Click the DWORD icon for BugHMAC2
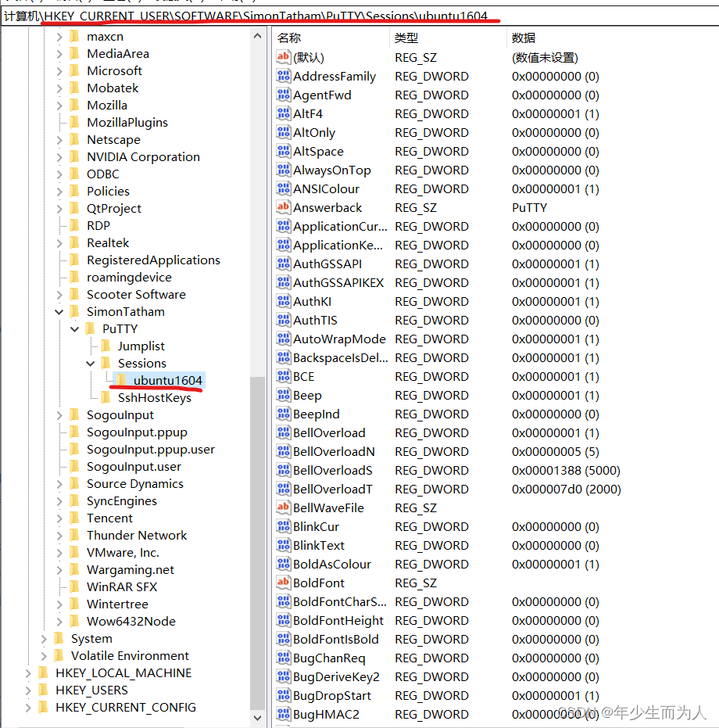719x728 pixels. [283, 714]
